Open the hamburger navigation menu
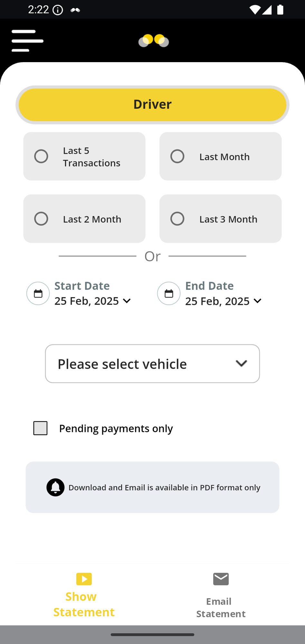 point(27,41)
